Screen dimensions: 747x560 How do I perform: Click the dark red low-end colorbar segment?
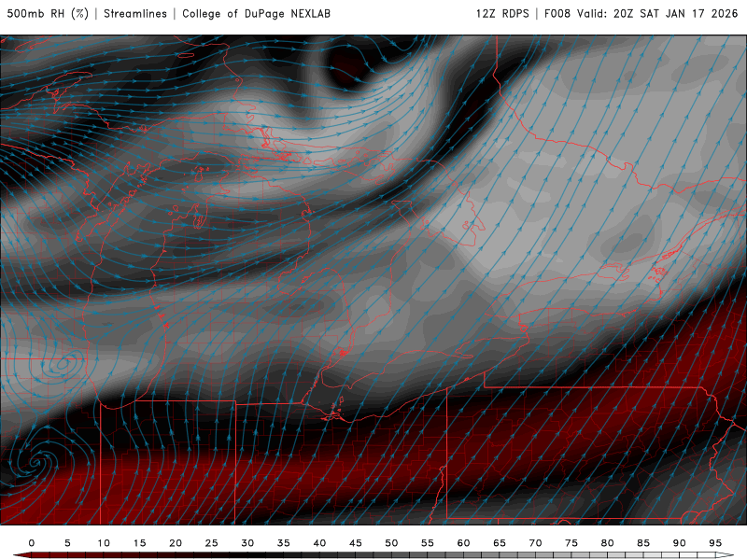40,555
